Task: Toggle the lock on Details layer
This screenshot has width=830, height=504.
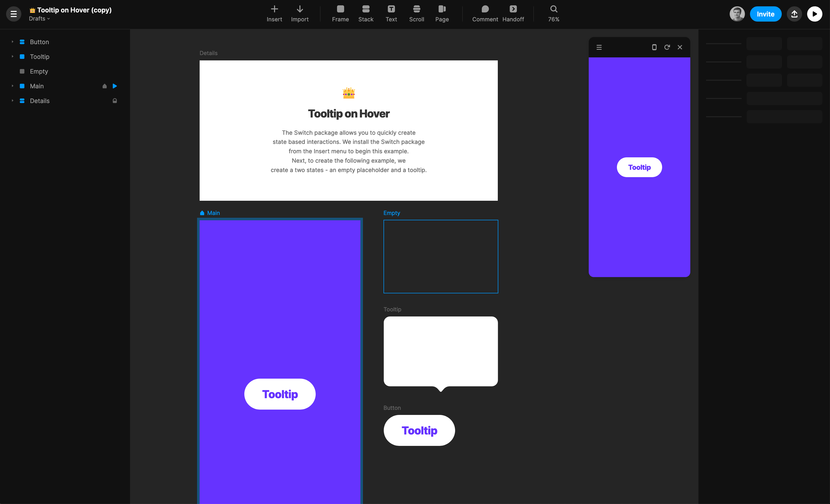Action: (115, 101)
